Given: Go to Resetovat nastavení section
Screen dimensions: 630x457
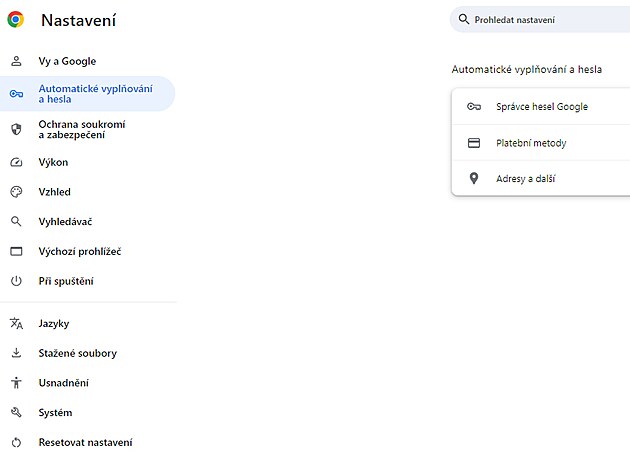Looking at the screenshot, I should click(x=85, y=442).
